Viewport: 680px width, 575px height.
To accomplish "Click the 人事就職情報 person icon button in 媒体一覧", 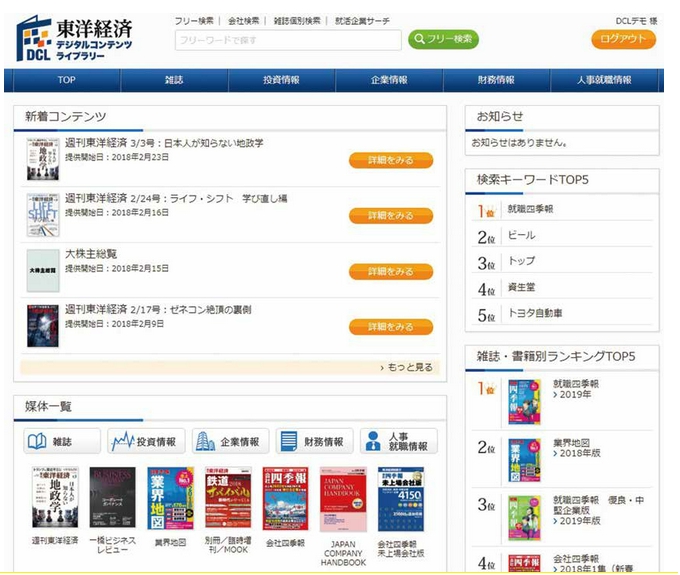I will (399, 441).
